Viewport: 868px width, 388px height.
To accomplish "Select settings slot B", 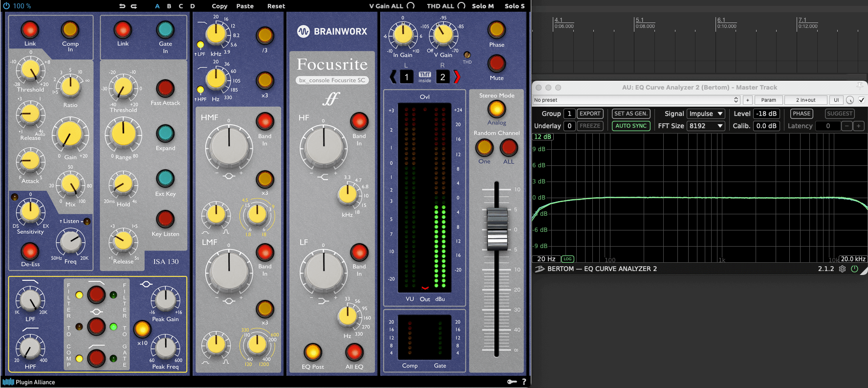I will [x=169, y=6].
